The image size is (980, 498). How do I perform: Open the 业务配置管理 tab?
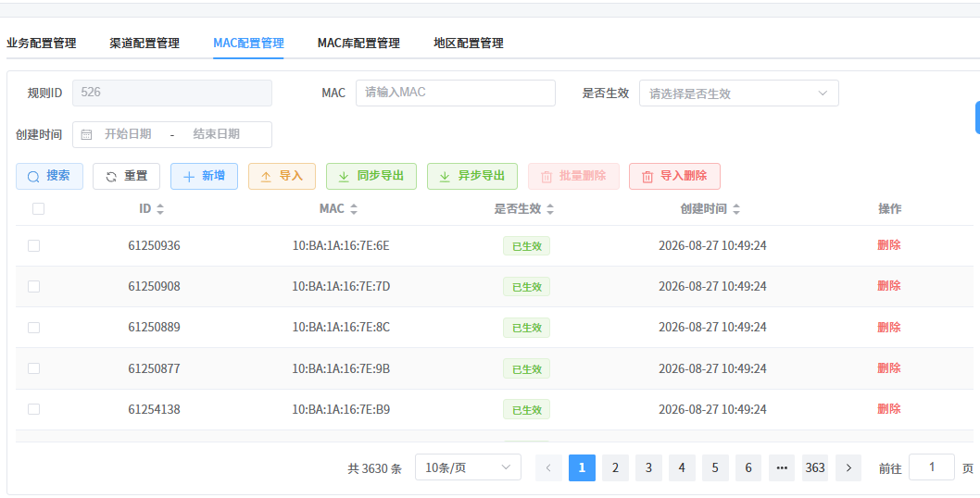42,44
